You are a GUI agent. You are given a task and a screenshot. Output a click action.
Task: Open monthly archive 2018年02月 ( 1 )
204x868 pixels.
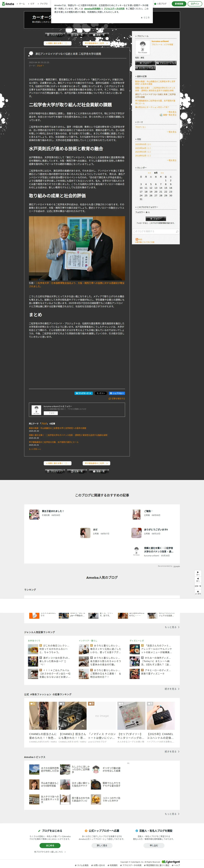[143, 156]
